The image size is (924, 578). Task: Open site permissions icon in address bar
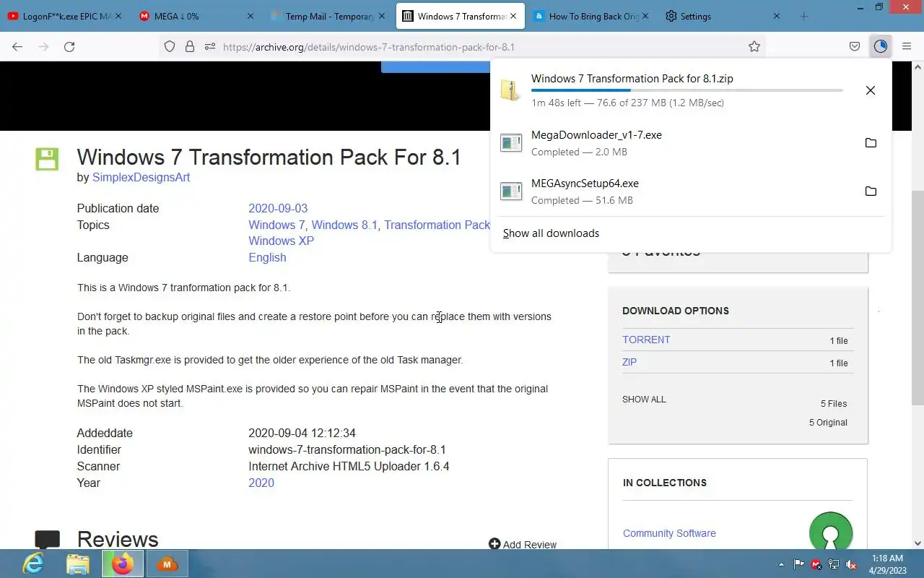210,46
